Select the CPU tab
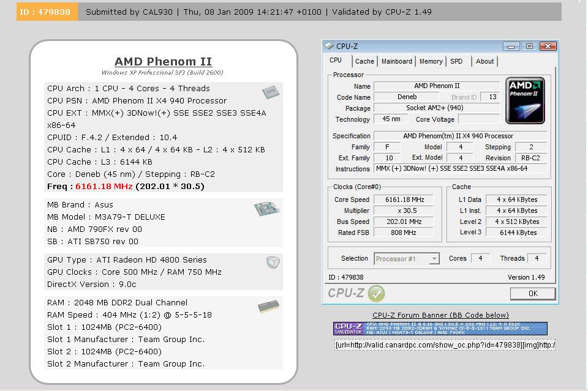588x391 pixels. 336,61
